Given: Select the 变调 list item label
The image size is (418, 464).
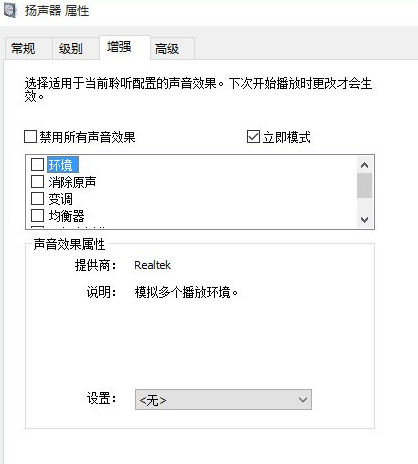Looking at the screenshot, I should [60, 199].
